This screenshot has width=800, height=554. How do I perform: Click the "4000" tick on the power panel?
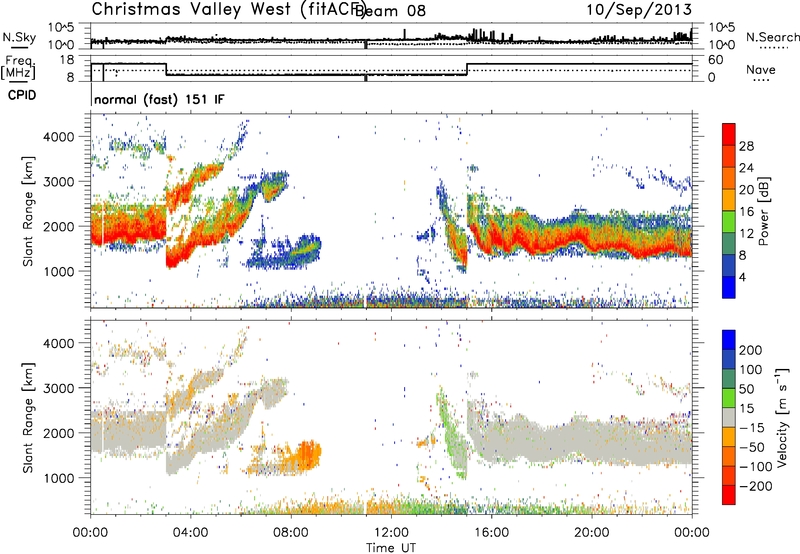pos(58,137)
